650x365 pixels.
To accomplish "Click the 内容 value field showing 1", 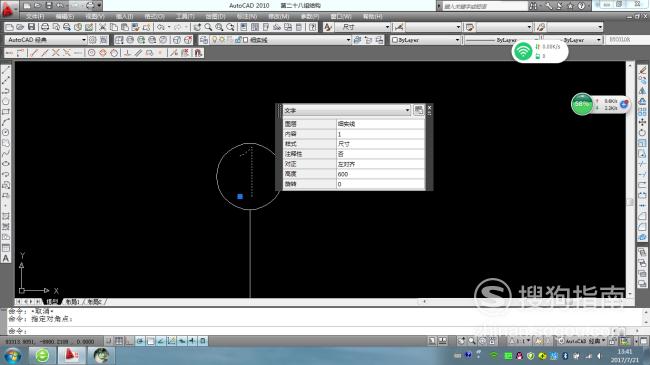I will 380,134.
